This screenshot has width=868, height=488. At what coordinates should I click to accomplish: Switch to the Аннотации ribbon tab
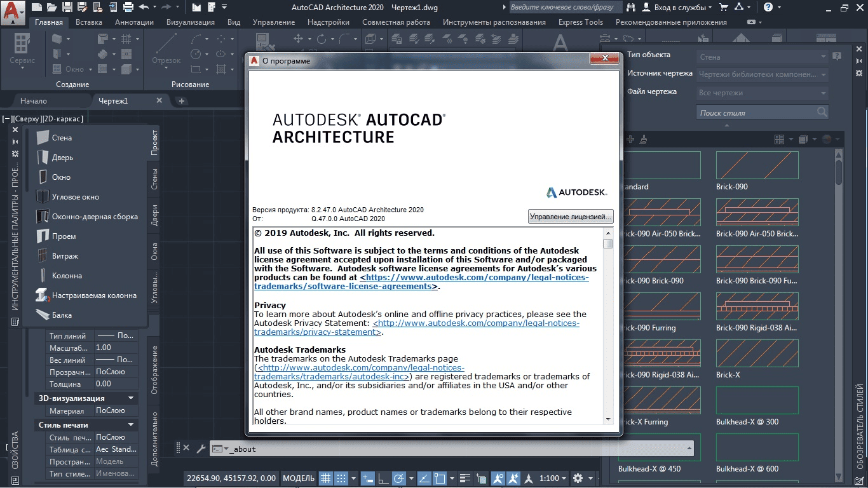[134, 22]
